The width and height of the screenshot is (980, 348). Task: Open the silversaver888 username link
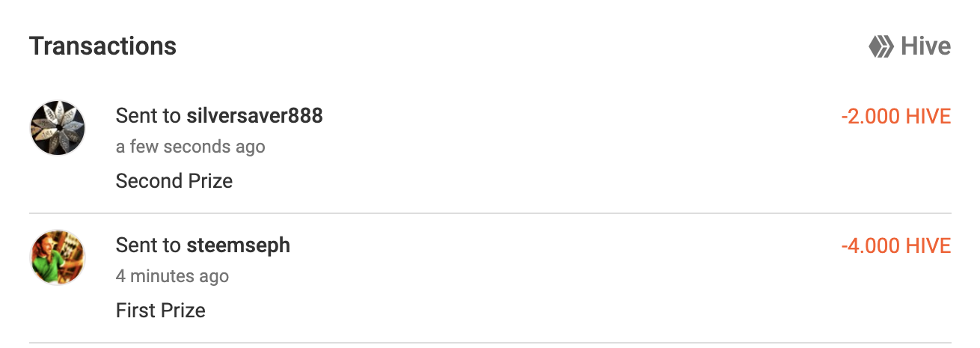click(254, 116)
